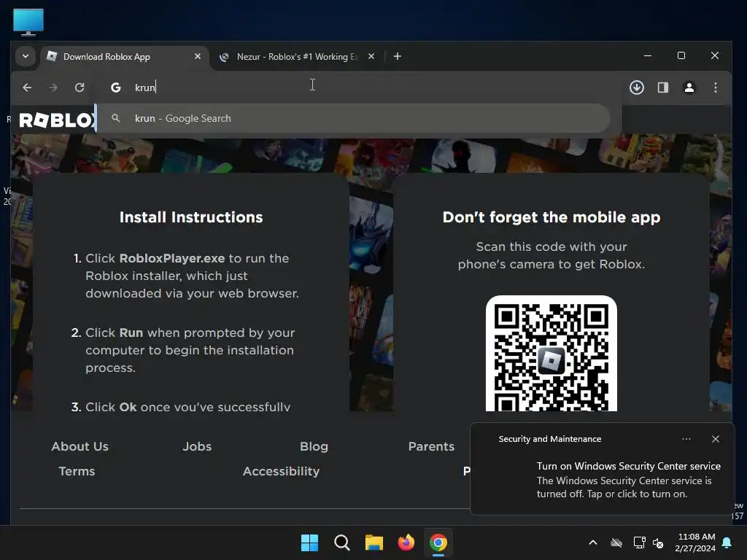Open the Blog footer link
Image resolution: width=747 pixels, height=560 pixels.
314,447
